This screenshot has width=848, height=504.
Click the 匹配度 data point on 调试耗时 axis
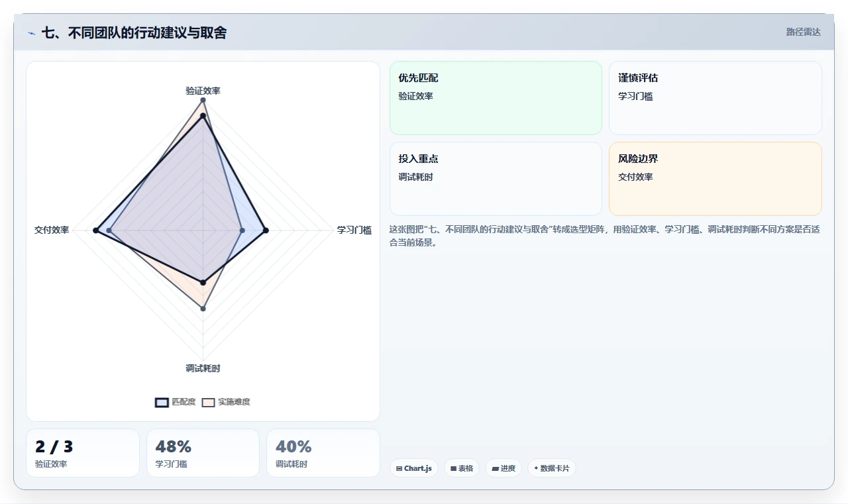click(x=203, y=283)
